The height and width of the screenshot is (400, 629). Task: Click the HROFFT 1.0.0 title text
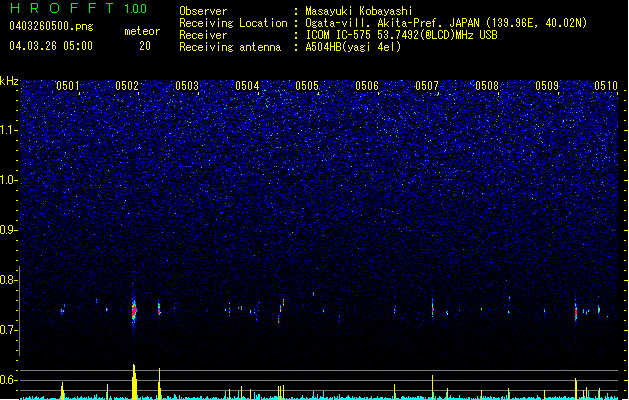pyautogui.click(x=78, y=8)
